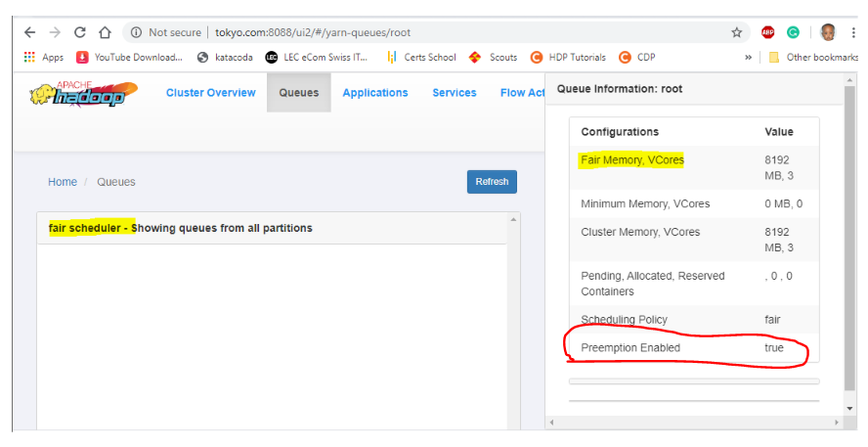Go to the browser home icon

click(x=105, y=32)
